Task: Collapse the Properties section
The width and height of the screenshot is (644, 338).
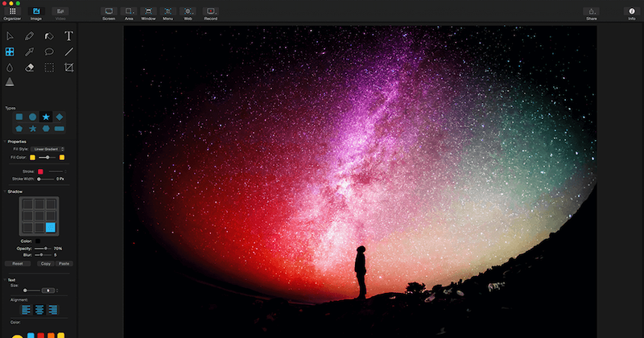Action: pyautogui.click(x=5, y=142)
